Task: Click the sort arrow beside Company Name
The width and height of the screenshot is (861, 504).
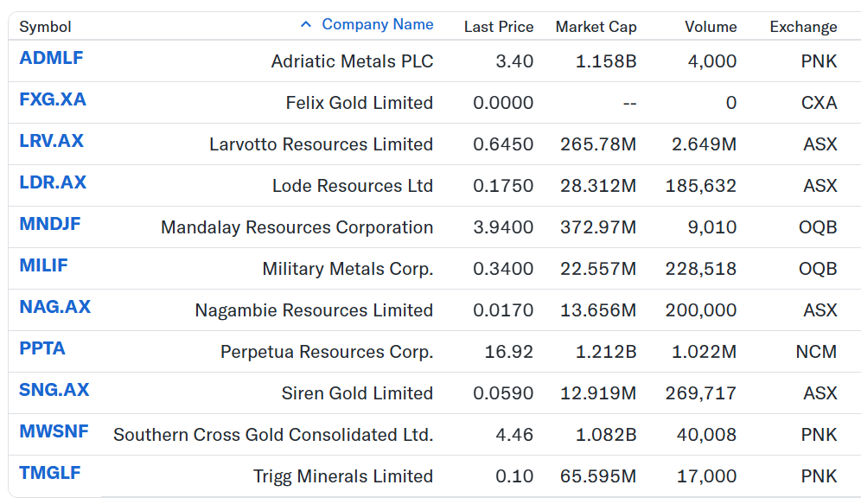Action: (306, 25)
